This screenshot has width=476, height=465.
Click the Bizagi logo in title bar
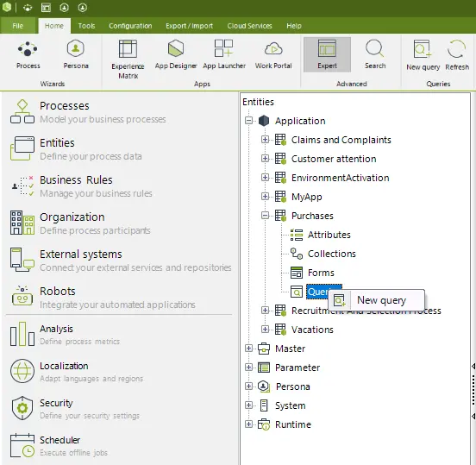click(7, 7)
